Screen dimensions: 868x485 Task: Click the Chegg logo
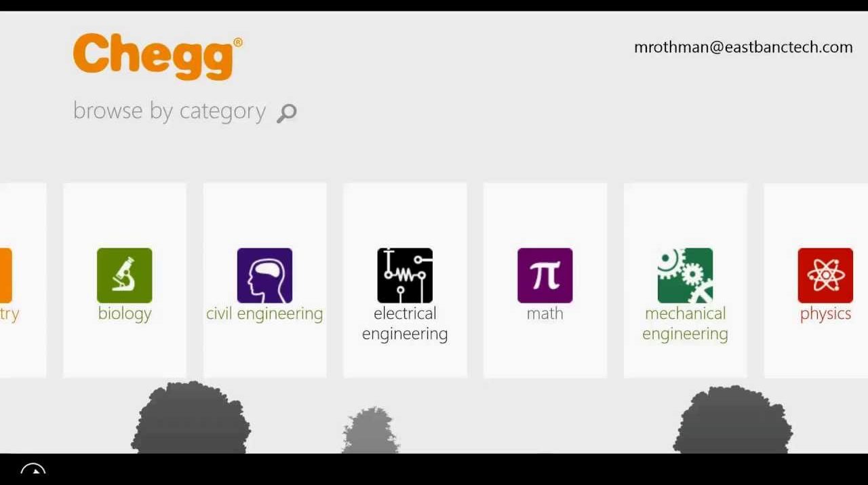click(x=157, y=56)
